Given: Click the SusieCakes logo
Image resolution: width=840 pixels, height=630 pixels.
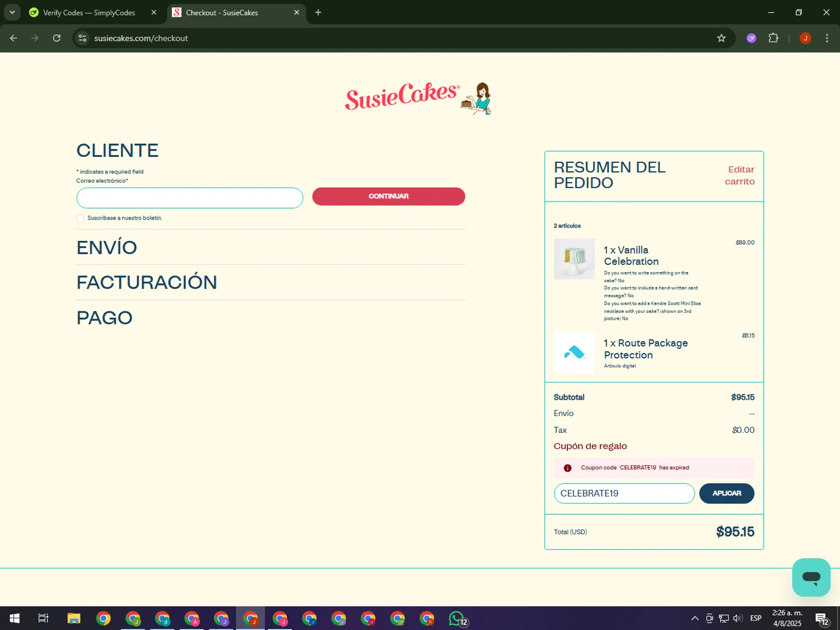Looking at the screenshot, I should (418, 98).
